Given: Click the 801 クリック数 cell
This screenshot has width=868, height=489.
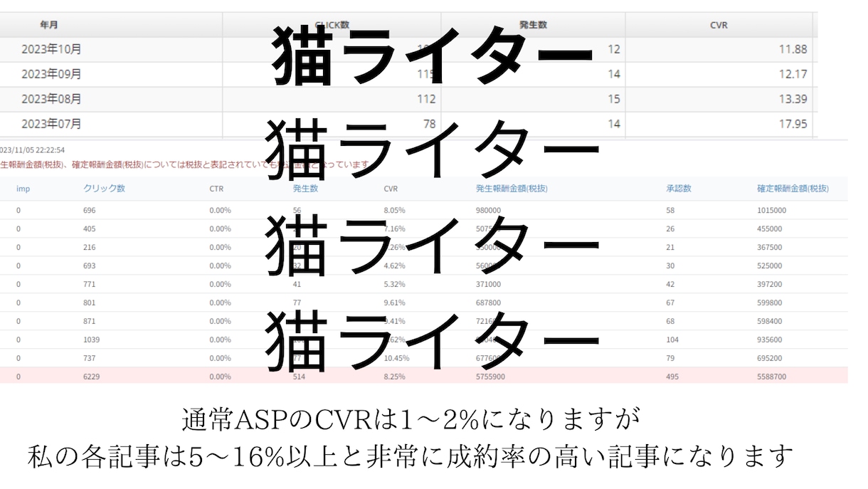Looking at the screenshot, I should 89,303.
